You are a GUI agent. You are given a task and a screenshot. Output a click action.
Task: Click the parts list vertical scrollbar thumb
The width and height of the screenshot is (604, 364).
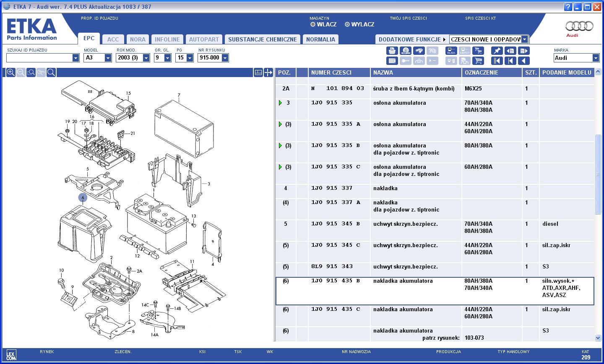(x=598, y=174)
